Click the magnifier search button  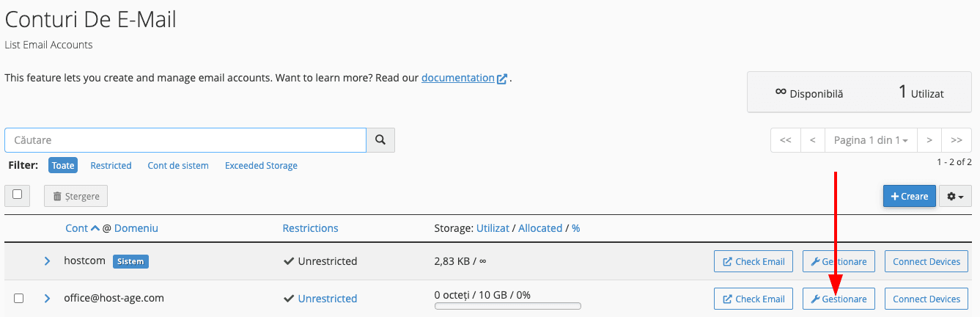(x=380, y=139)
